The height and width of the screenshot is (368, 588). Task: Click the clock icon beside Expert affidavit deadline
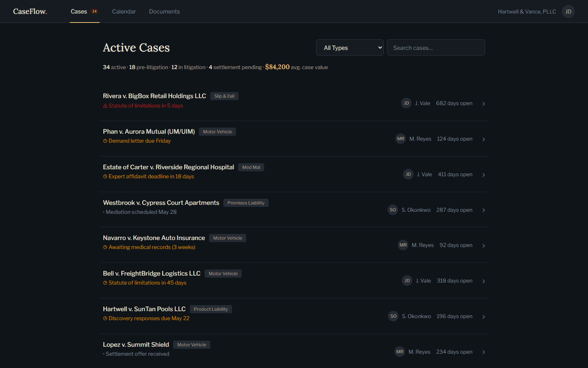(105, 177)
